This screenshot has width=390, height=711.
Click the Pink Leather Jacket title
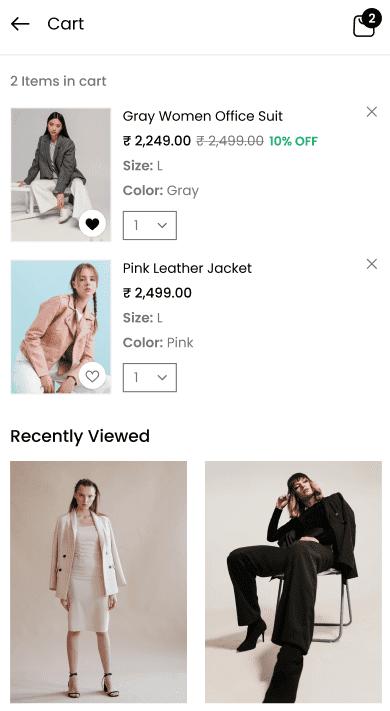(187, 268)
